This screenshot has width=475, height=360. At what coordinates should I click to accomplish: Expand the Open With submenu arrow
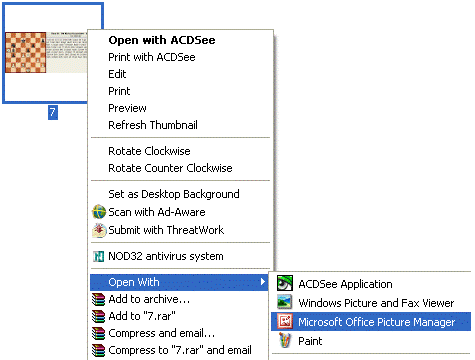point(263,282)
